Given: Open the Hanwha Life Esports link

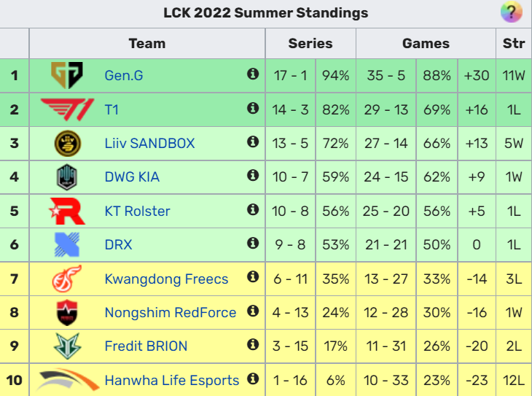Looking at the screenshot, I should pyautogui.click(x=171, y=381).
